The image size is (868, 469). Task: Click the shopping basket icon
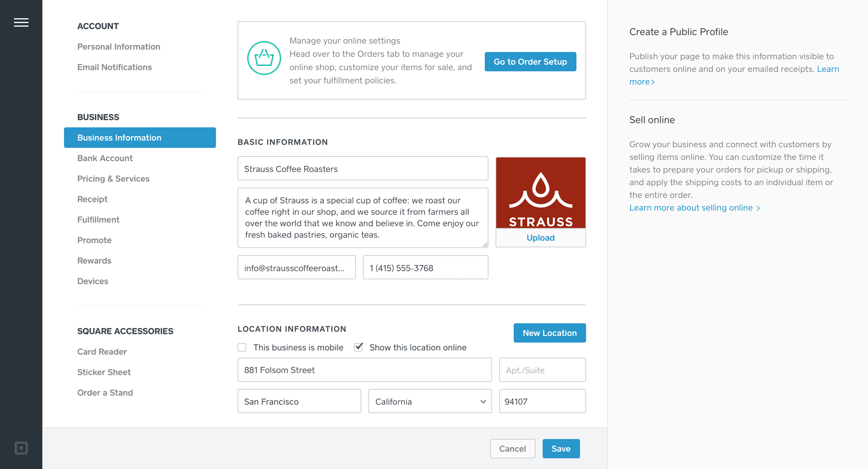point(264,58)
